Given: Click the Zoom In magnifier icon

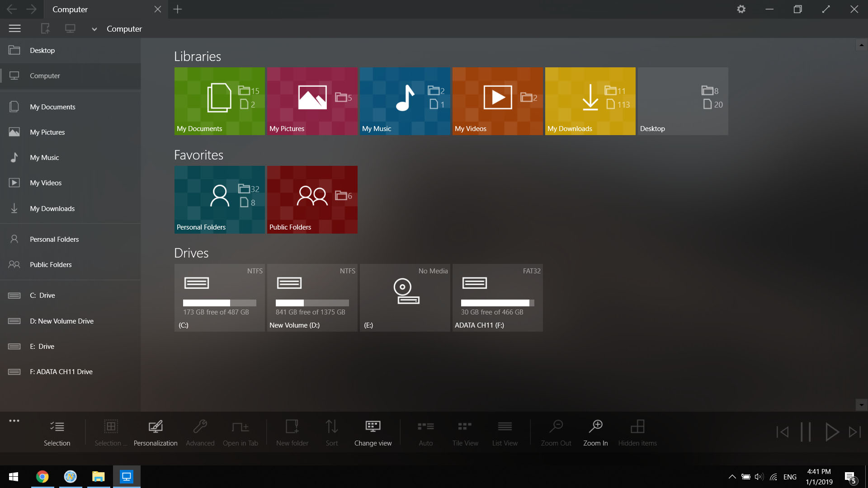Looking at the screenshot, I should click(595, 432).
